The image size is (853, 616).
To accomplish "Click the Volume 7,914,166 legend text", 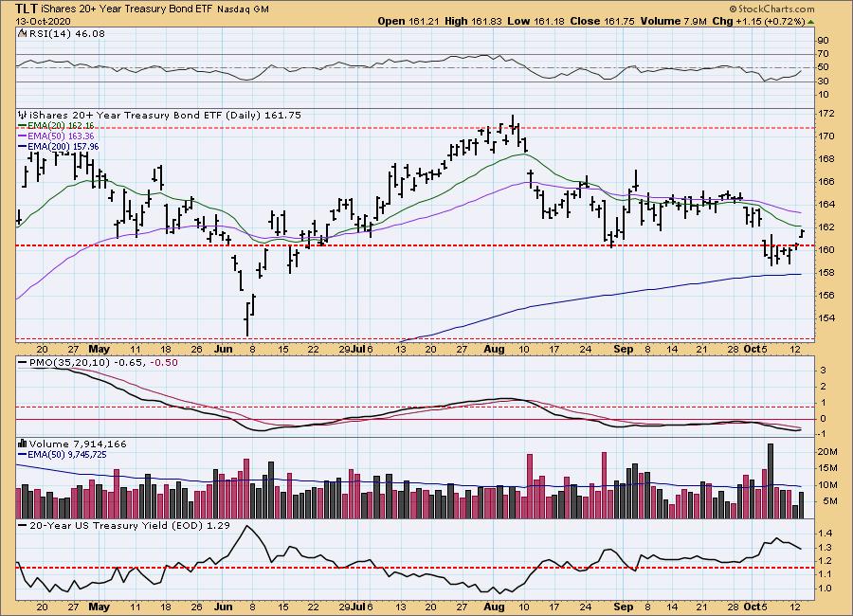I will click(78, 444).
